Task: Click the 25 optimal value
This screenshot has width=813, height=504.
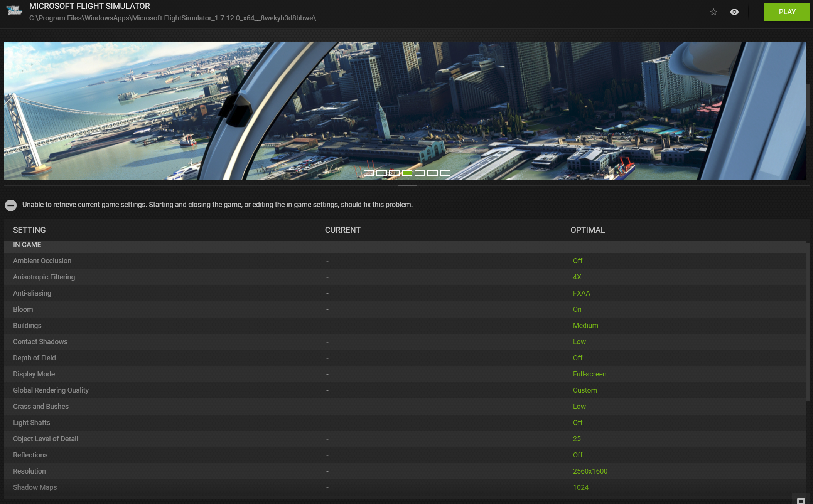Action: pyautogui.click(x=577, y=439)
